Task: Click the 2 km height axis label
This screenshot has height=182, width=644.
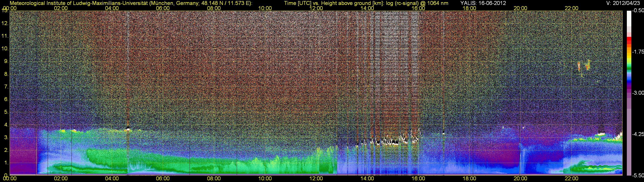Action: point(6,150)
